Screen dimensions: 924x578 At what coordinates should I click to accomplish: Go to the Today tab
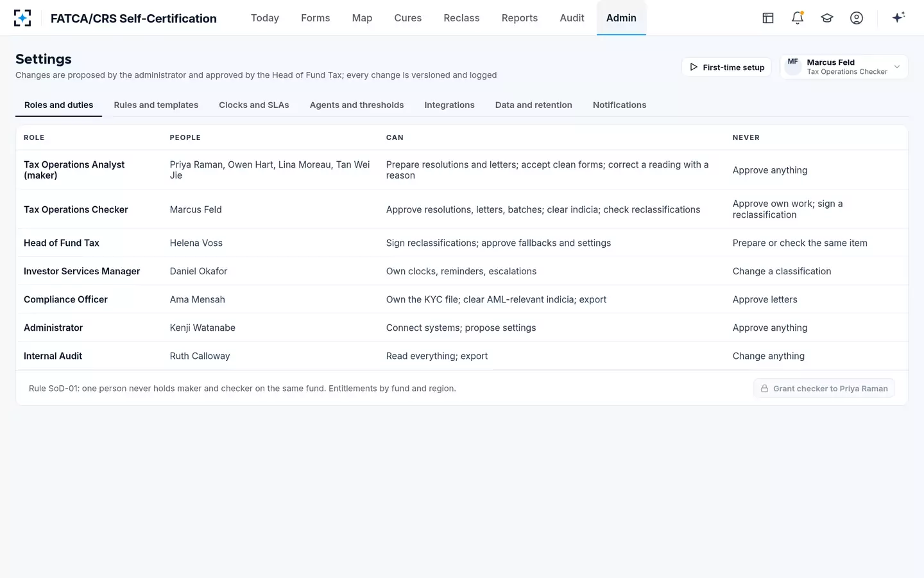pos(265,18)
